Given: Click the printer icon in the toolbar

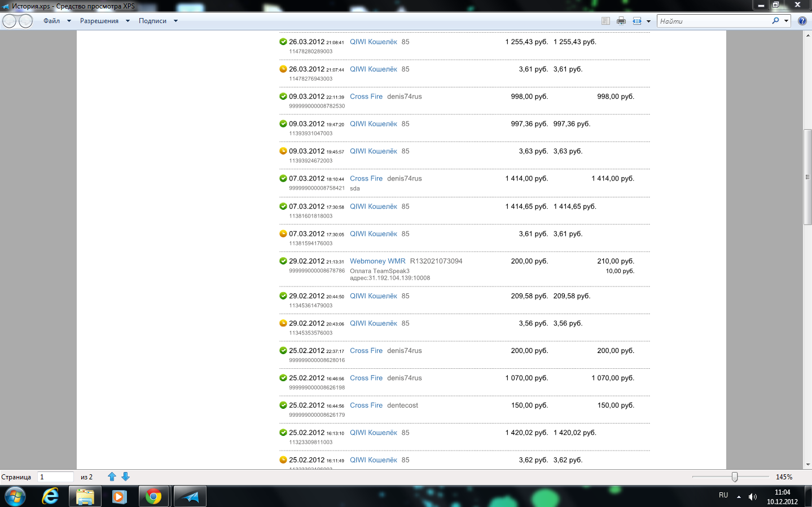Looking at the screenshot, I should (621, 21).
